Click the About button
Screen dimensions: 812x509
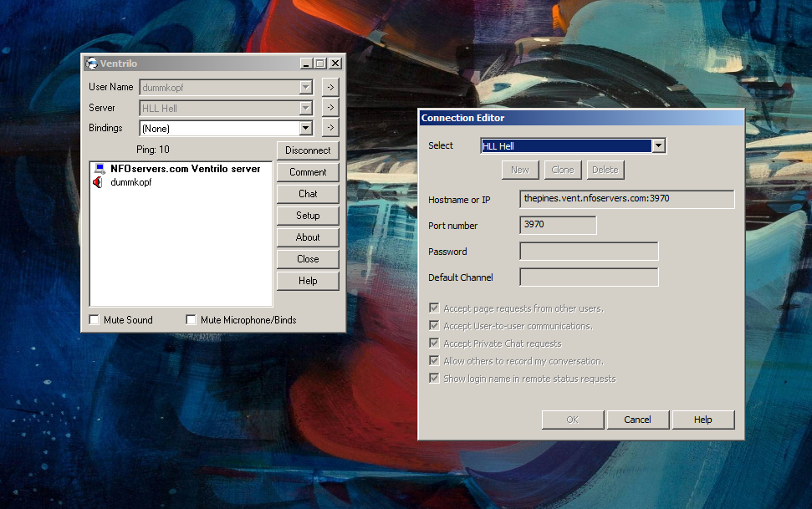click(308, 237)
